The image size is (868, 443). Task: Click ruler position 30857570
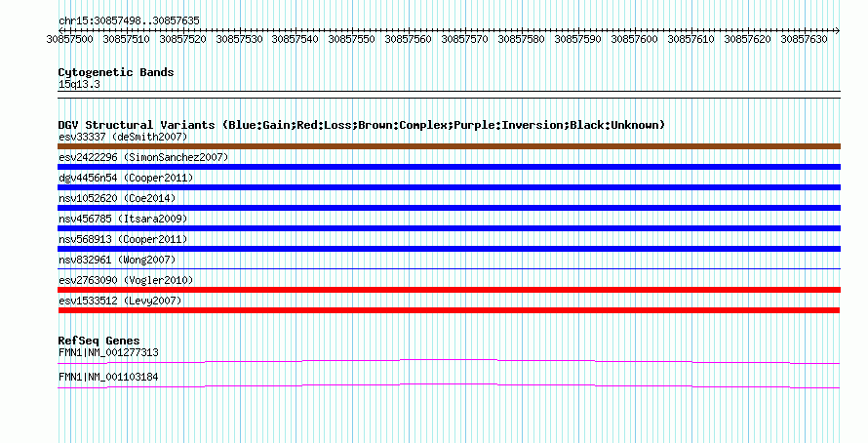pyautogui.click(x=464, y=39)
